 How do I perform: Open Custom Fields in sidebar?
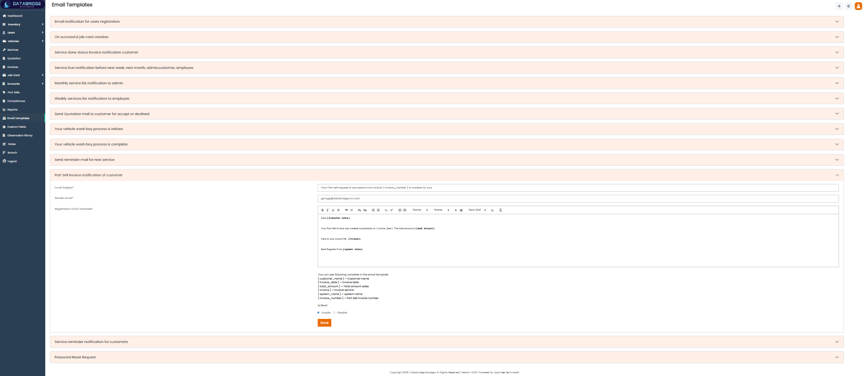[x=22, y=127]
